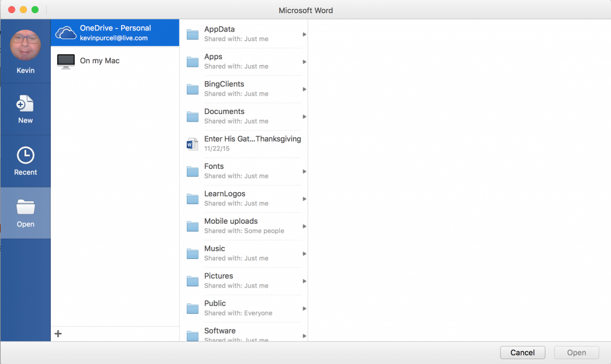Click the Documents folder icon

pos(193,117)
